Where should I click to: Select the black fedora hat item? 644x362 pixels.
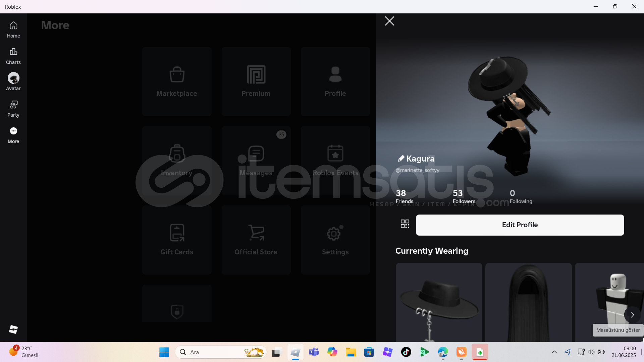point(439,302)
